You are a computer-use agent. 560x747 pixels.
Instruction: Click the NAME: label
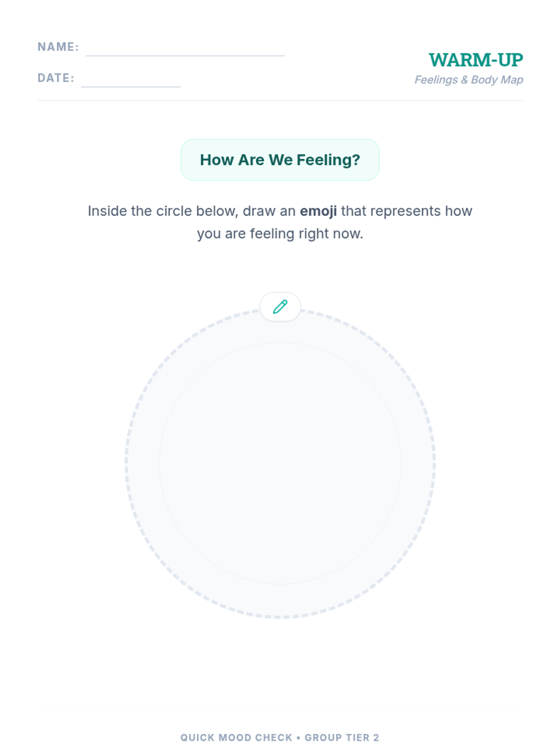[58, 47]
